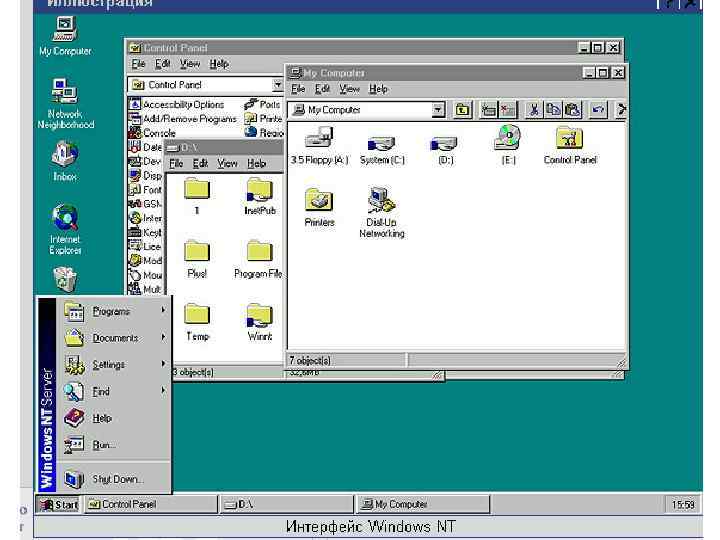Open the Inbox desktop icon
Image resolution: width=720 pixels, height=540 pixels.
(65, 161)
